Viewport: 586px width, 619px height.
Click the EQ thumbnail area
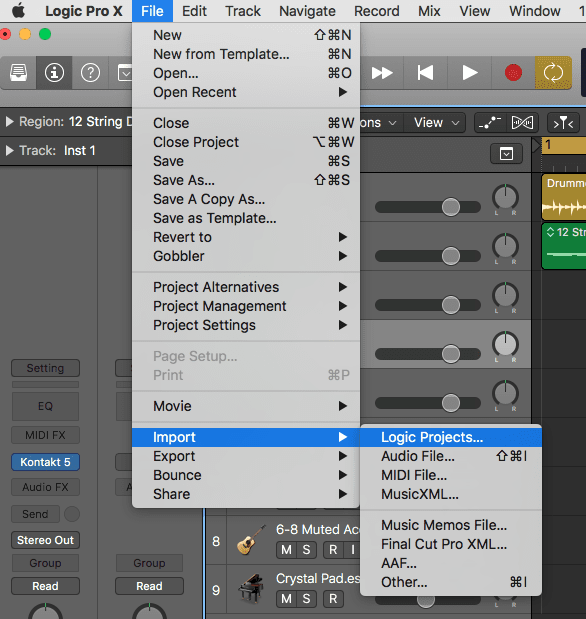(x=45, y=406)
